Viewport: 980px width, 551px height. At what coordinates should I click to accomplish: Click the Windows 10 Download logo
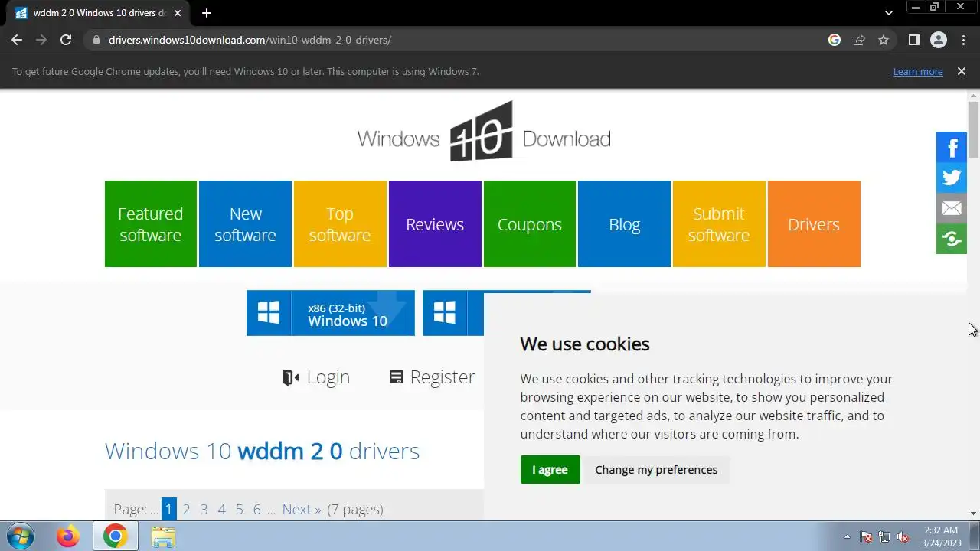tap(484, 132)
